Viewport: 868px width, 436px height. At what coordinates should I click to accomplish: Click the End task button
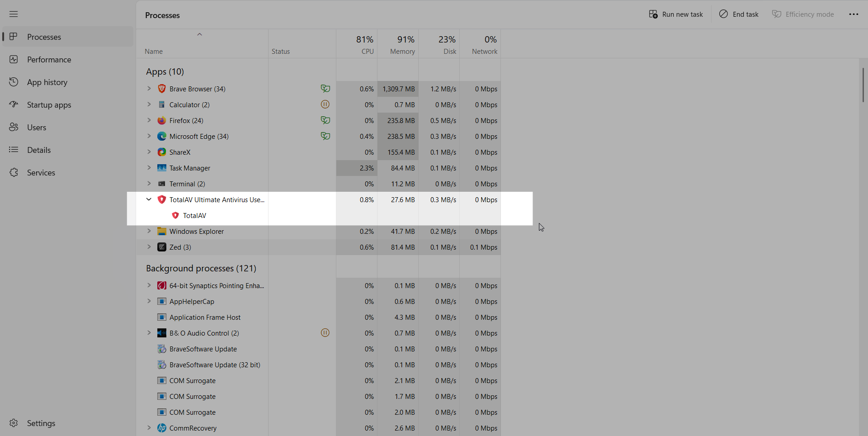pos(739,14)
